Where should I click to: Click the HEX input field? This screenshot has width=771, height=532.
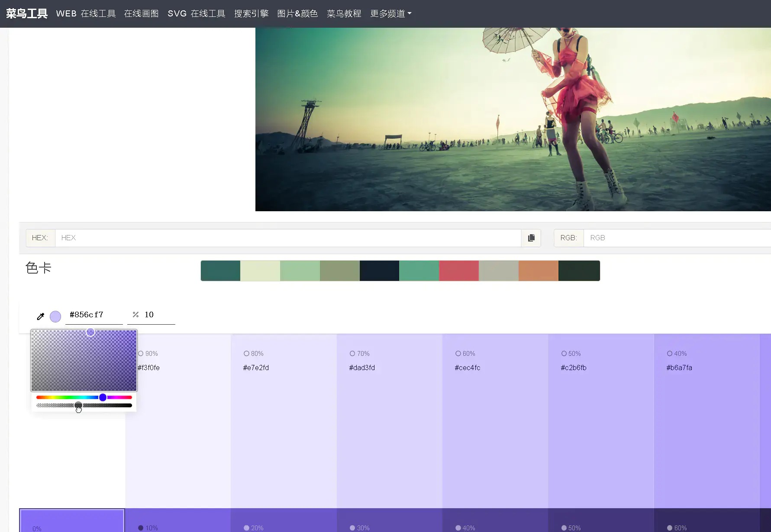[x=288, y=238]
